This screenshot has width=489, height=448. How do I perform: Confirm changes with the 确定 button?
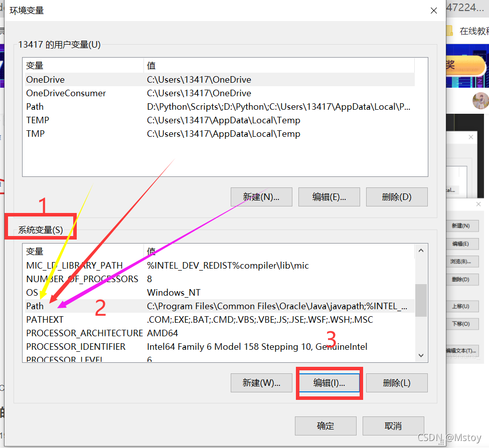coord(325,425)
